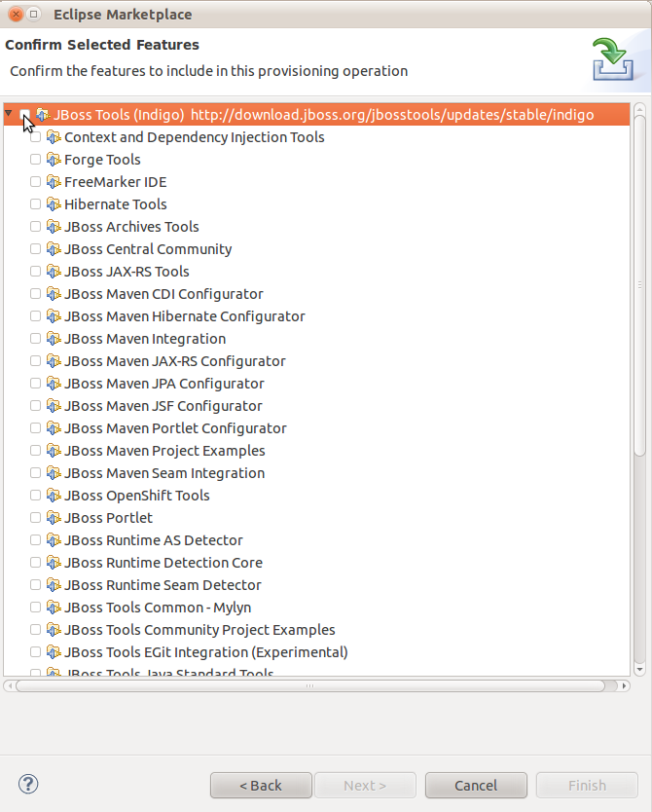
Task: Click the JBoss Portlet feature icon
Action: tap(54, 518)
